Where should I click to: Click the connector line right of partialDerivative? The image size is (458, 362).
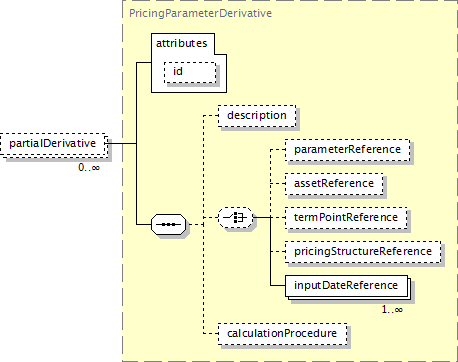point(122,144)
